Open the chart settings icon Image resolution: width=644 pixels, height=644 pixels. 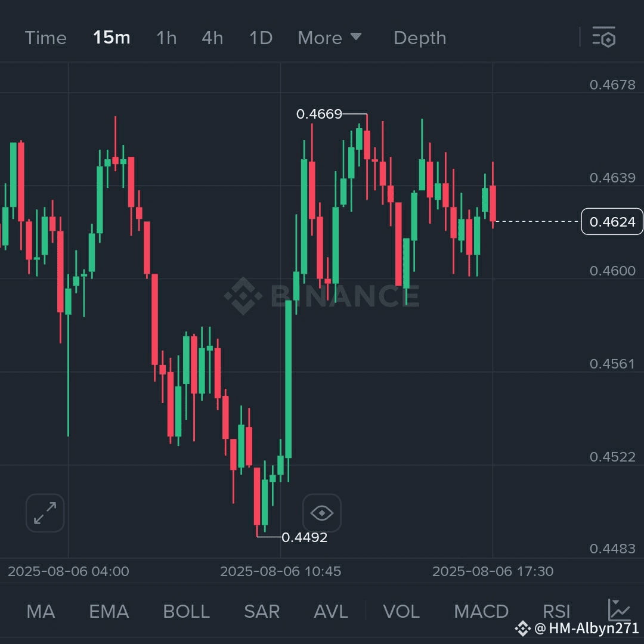[603, 38]
